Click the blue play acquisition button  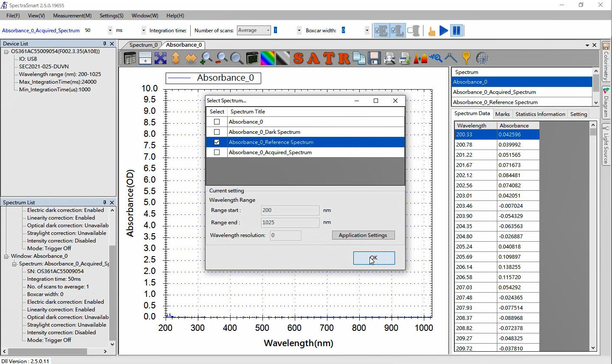click(x=444, y=31)
